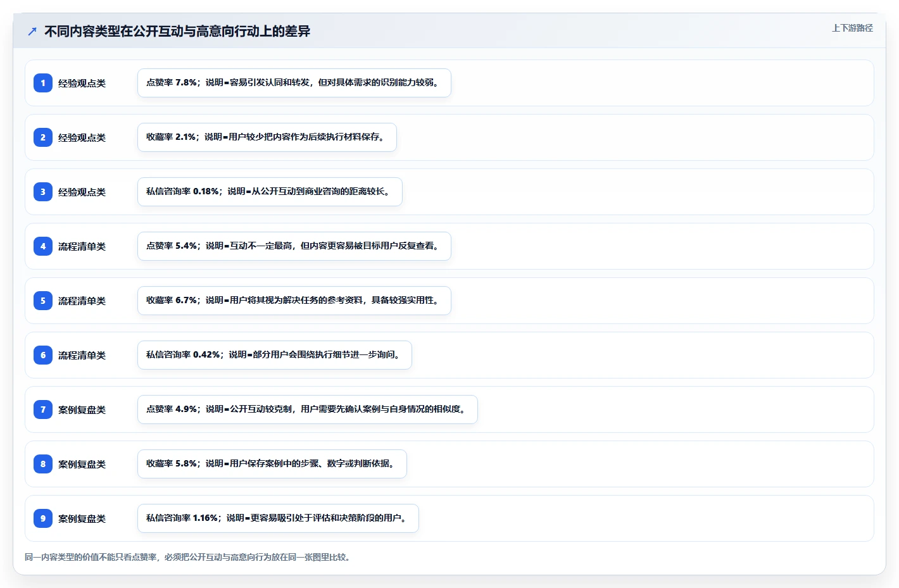Click the 上下游路径 label in the header
Viewport: 899px width, 588px height.
(852, 28)
